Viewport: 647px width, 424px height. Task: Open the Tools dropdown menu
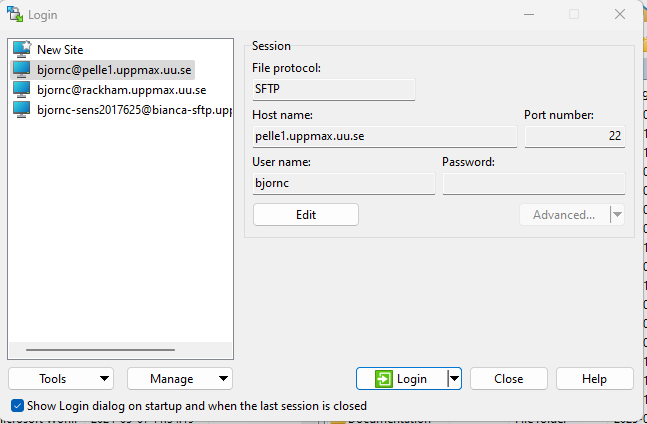(60, 379)
